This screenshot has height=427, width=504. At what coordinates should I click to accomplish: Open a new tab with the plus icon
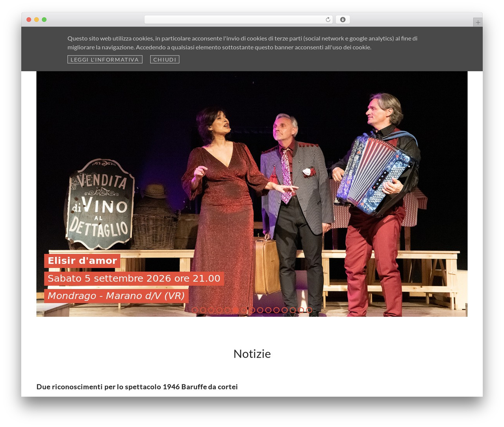[x=478, y=22]
